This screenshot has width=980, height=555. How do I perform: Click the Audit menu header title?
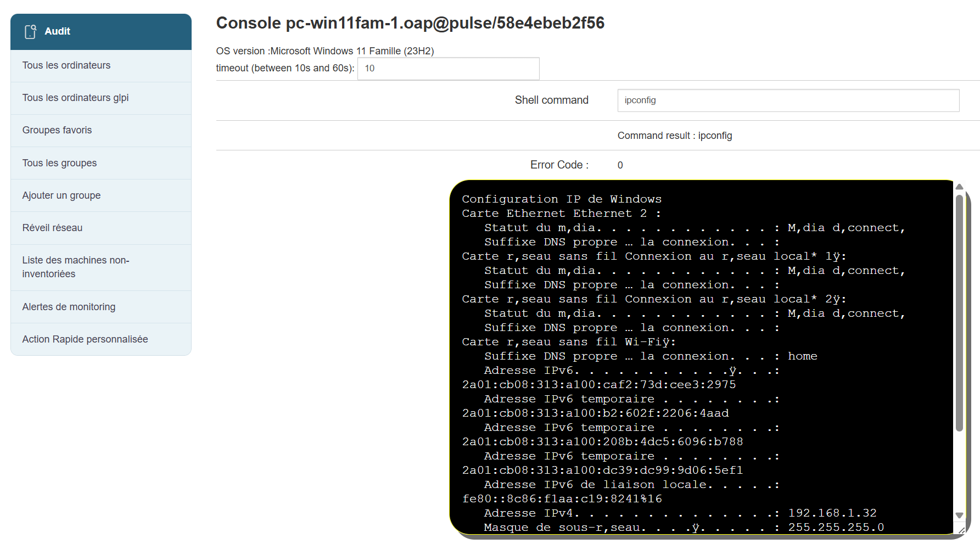pos(58,32)
